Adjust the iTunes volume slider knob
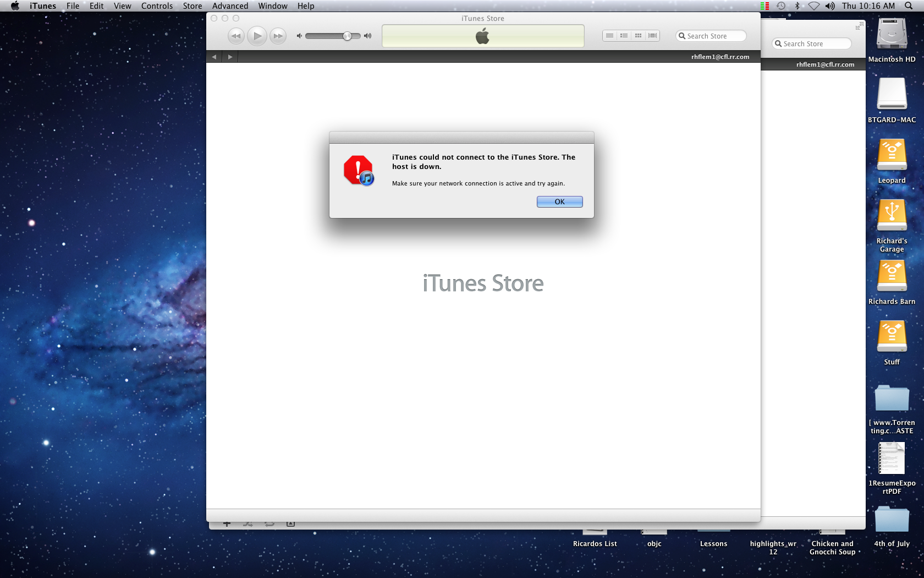Screen dimensions: 924x578 click(x=347, y=36)
